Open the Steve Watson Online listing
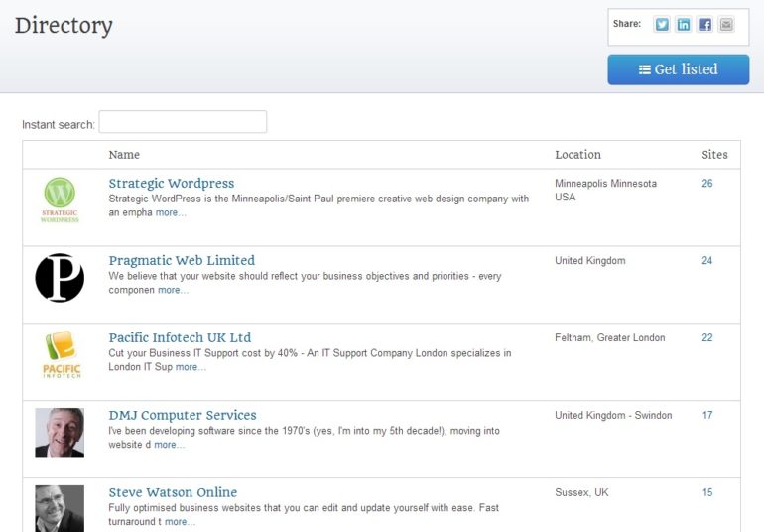This screenshot has height=532, width=764. 173,493
